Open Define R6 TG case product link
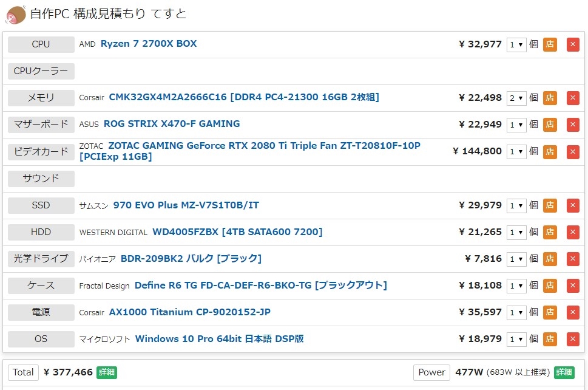 [x=260, y=286]
